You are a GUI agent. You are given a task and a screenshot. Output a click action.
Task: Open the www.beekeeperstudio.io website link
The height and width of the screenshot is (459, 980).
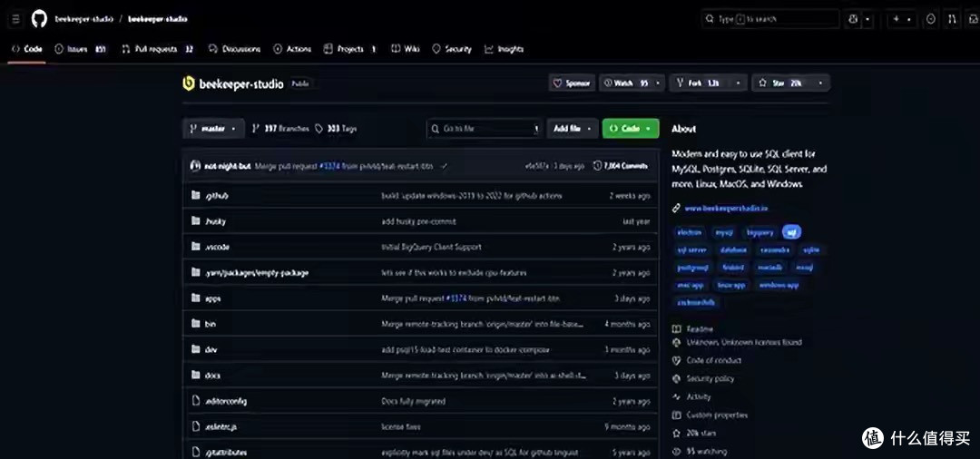pyautogui.click(x=726, y=209)
